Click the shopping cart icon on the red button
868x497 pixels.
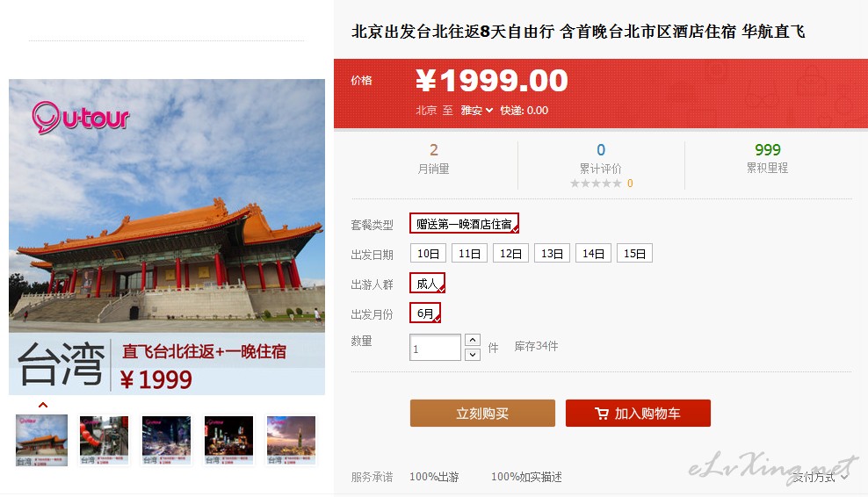coord(602,414)
